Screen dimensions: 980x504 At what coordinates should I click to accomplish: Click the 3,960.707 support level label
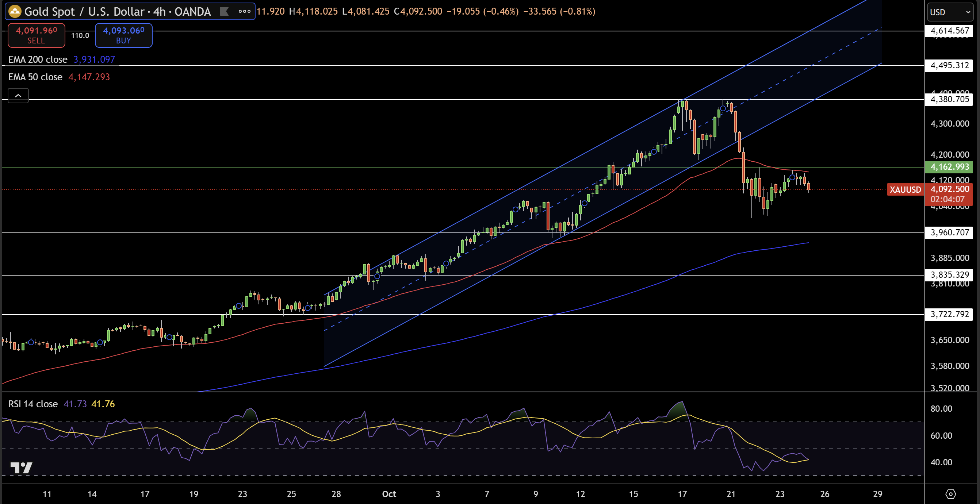pos(949,232)
